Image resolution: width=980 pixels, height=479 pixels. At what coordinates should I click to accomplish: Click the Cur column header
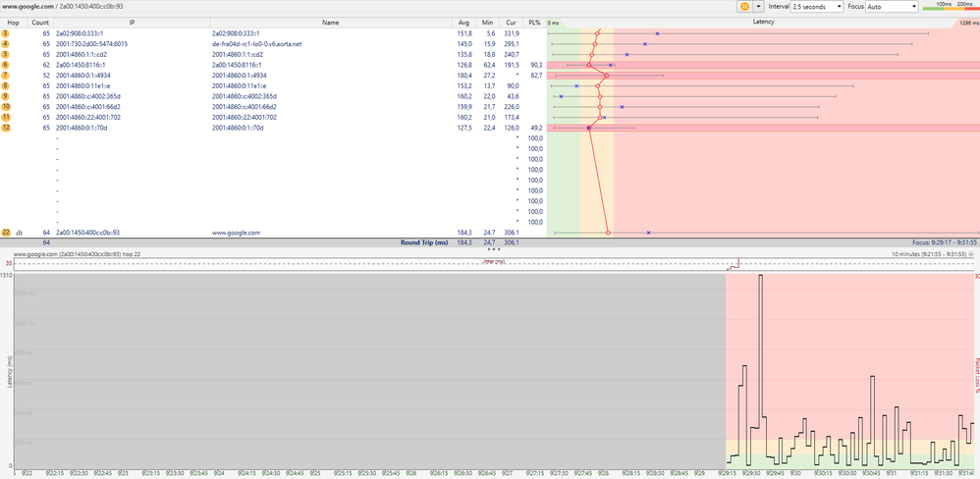click(511, 23)
